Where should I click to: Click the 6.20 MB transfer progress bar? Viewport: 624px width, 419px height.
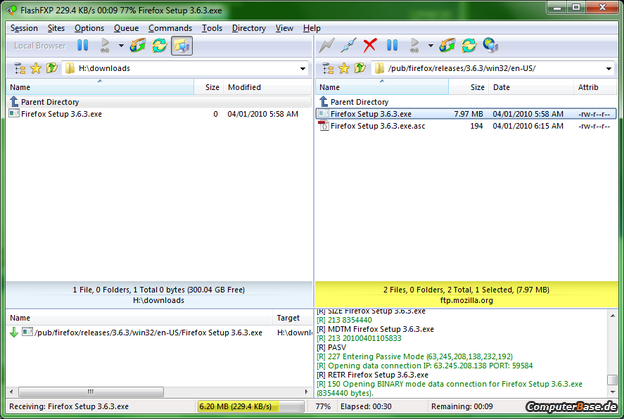(x=251, y=406)
